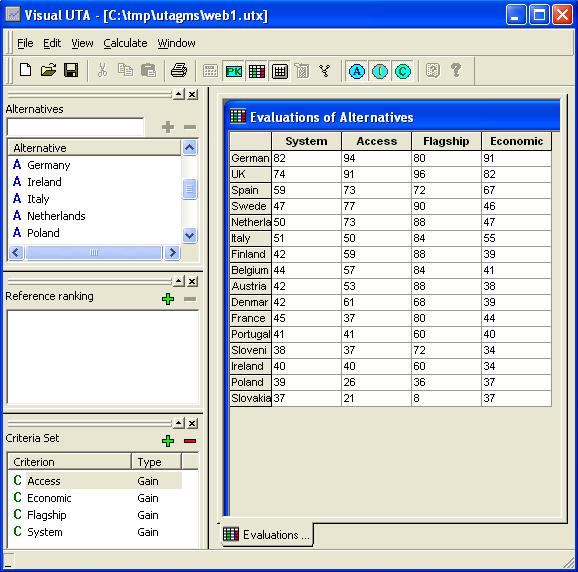Click alternatives list scroll-left arrow
The height and width of the screenshot is (572, 578).
[16, 252]
